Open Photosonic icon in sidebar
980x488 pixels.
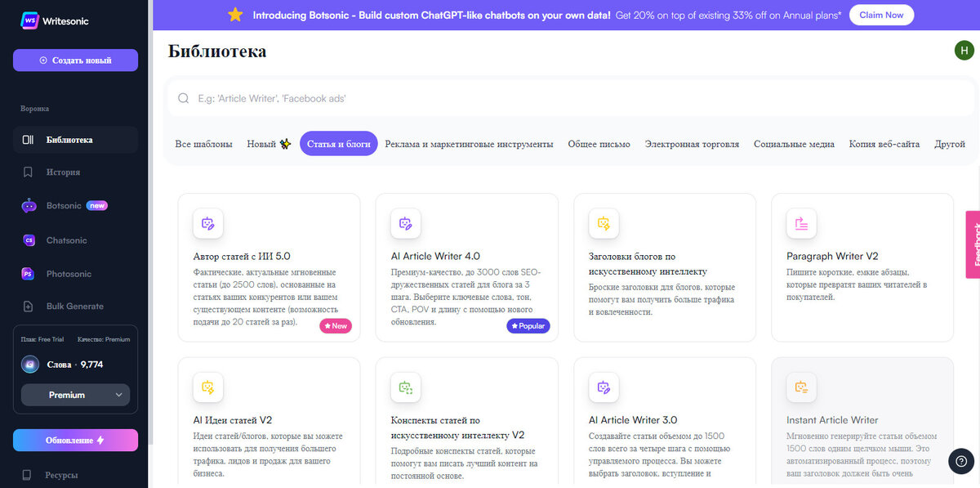pyautogui.click(x=28, y=274)
